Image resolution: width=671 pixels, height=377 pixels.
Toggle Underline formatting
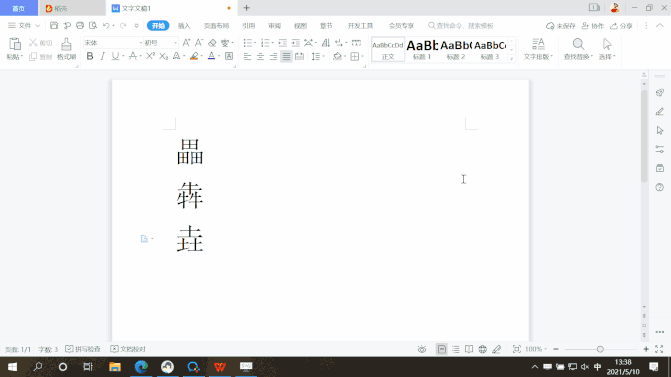115,56
